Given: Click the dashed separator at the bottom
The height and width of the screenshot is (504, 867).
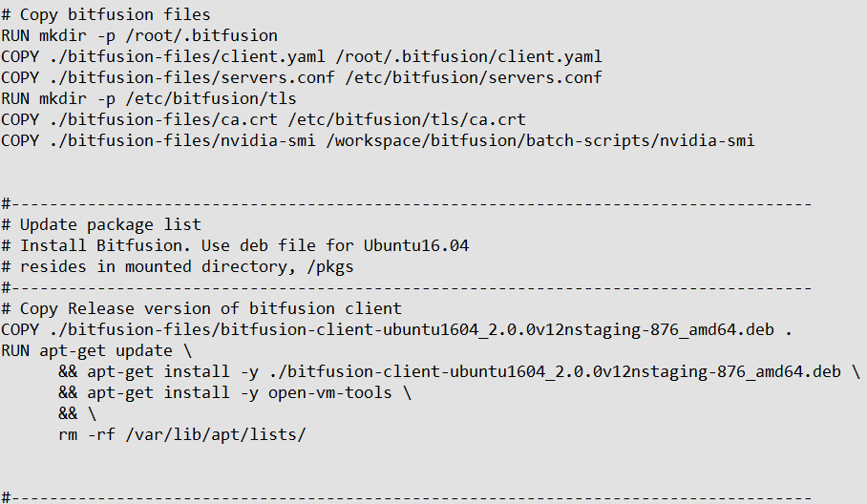Looking at the screenshot, I should pyautogui.click(x=407, y=497).
